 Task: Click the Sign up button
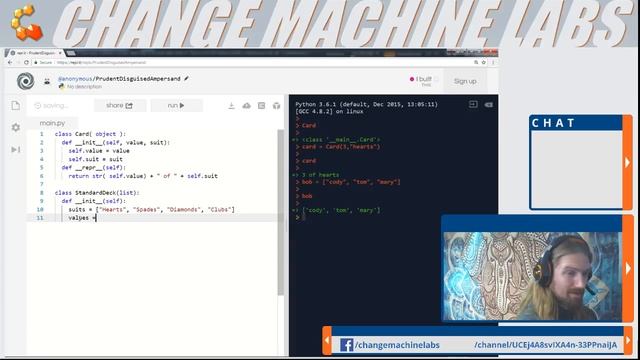point(465,81)
